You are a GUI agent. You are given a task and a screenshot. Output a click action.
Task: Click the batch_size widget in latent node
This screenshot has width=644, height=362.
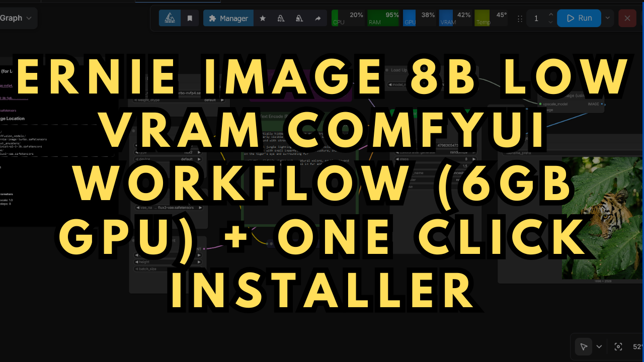pos(169,269)
